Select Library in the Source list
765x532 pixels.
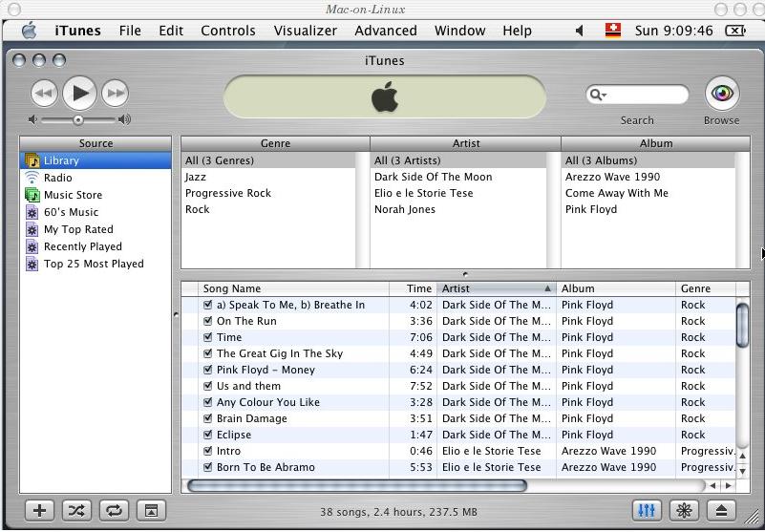96,160
